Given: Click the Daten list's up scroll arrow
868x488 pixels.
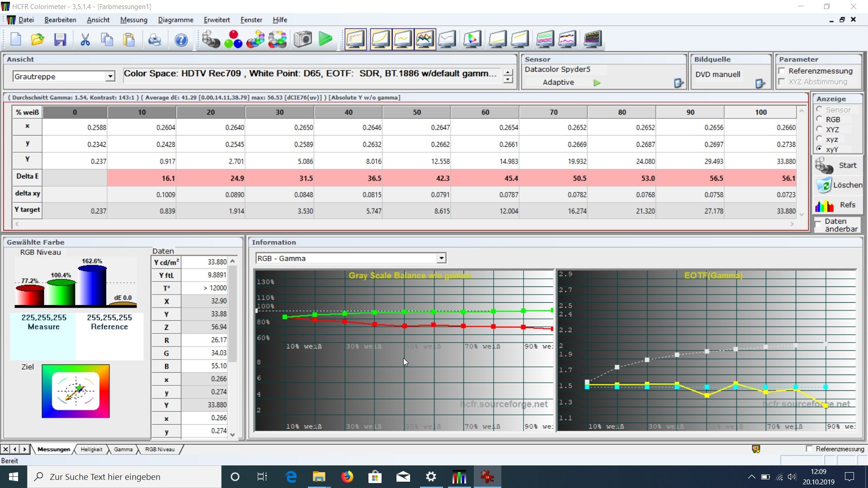Looking at the screenshot, I should pos(233,261).
